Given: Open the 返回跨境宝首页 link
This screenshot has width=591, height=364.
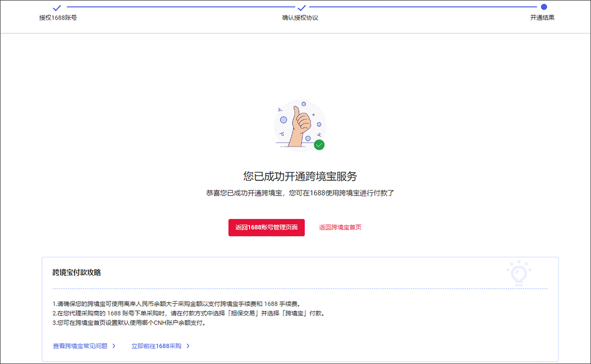Looking at the screenshot, I should (x=340, y=227).
